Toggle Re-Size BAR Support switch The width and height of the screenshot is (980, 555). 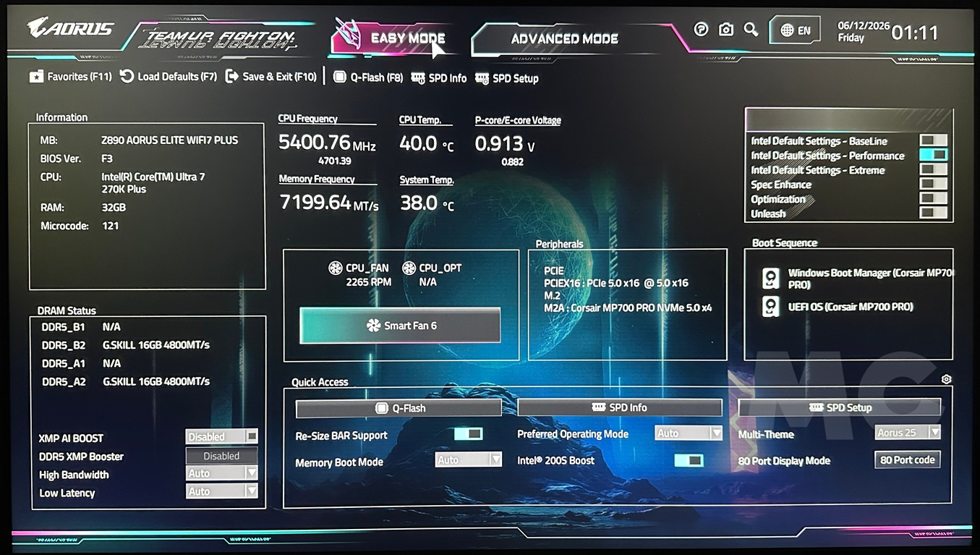pos(468,433)
